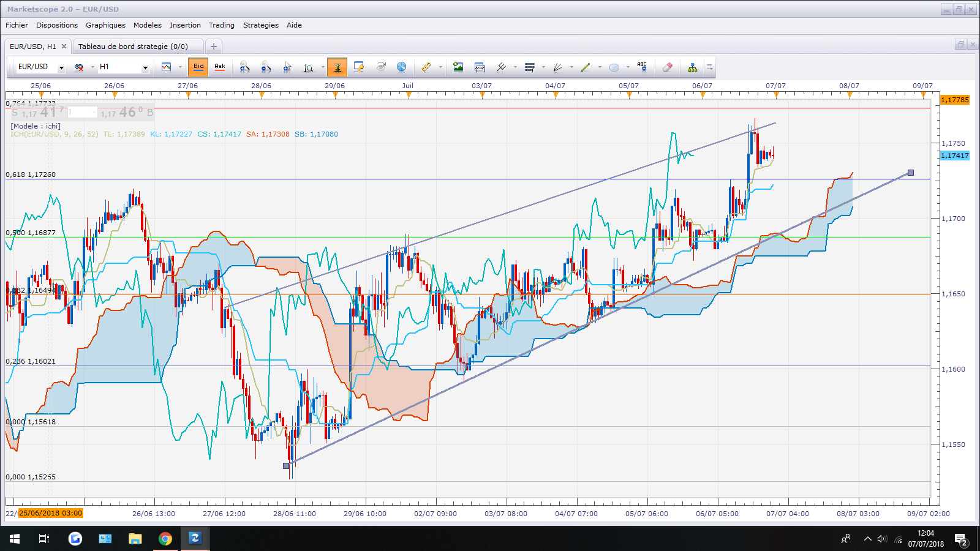
Task: Expand the vertical zoom options dropdown arrow
Action: coord(323,67)
